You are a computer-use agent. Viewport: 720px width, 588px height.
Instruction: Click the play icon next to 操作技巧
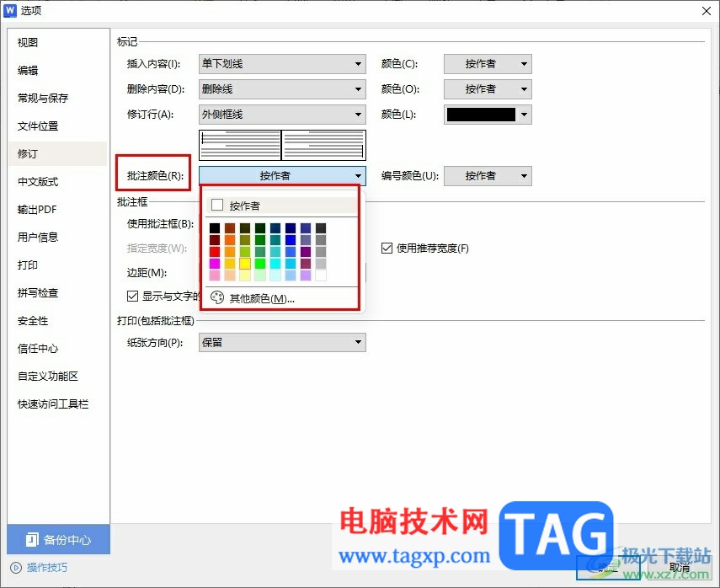pos(16,568)
